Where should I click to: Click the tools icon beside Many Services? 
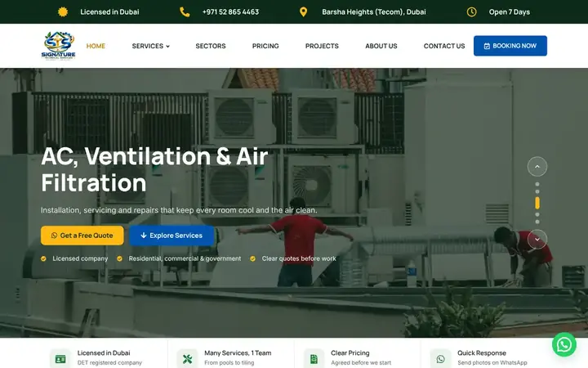pos(187,359)
